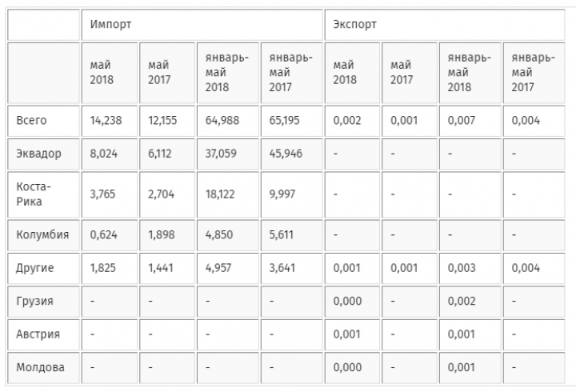Select the Всего row label

tap(44, 121)
